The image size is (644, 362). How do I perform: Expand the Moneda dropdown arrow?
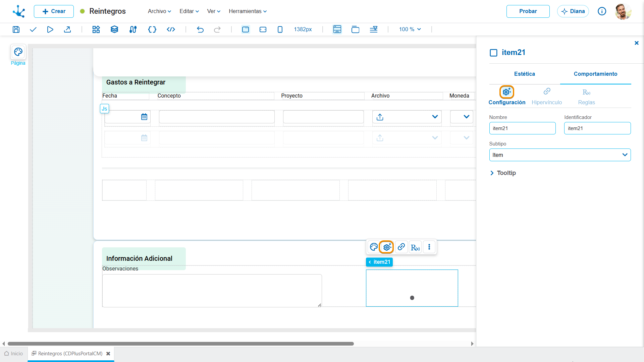[x=466, y=117]
